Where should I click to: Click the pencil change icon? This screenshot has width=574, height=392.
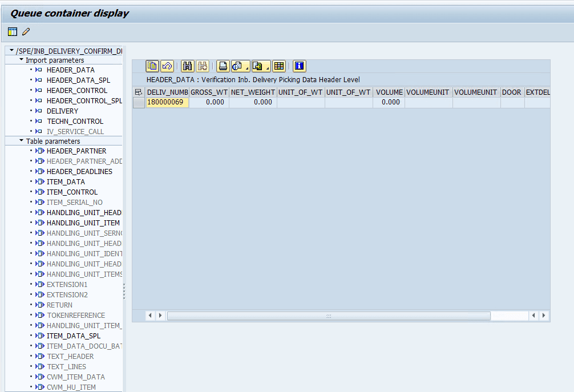coord(26,32)
